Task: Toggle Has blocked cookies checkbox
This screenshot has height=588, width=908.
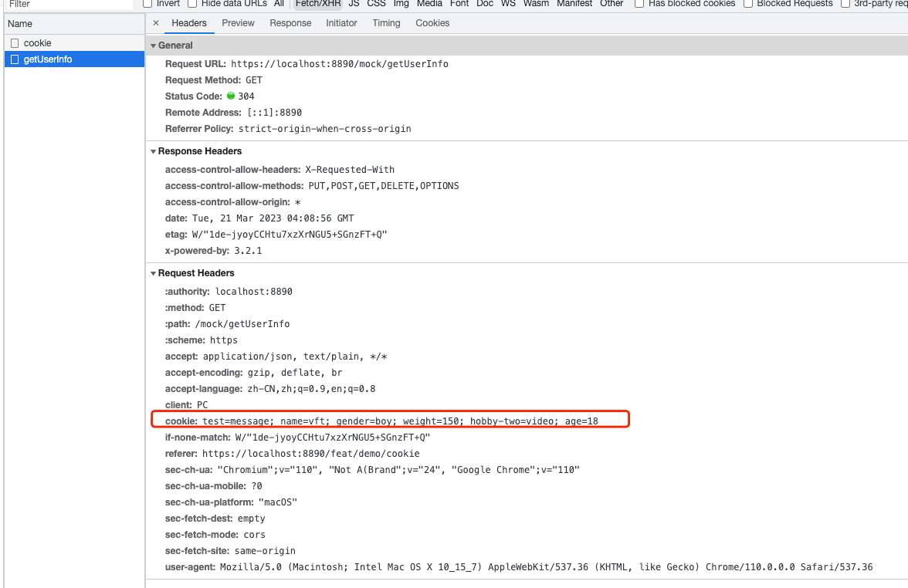Action: tap(639, 3)
